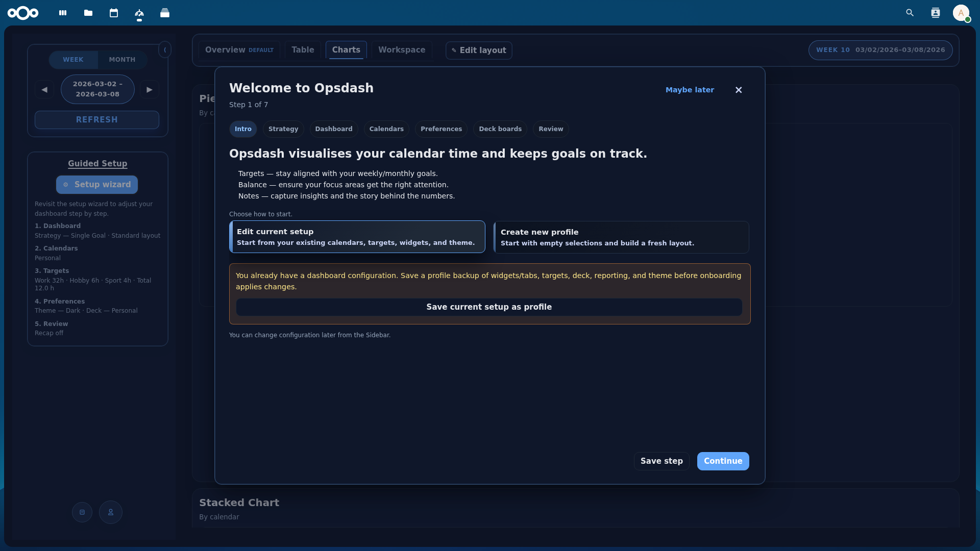The width and height of the screenshot is (980, 551).
Task: Open the dashboard columns icon next to the logo
Action: tap(62, 13)
